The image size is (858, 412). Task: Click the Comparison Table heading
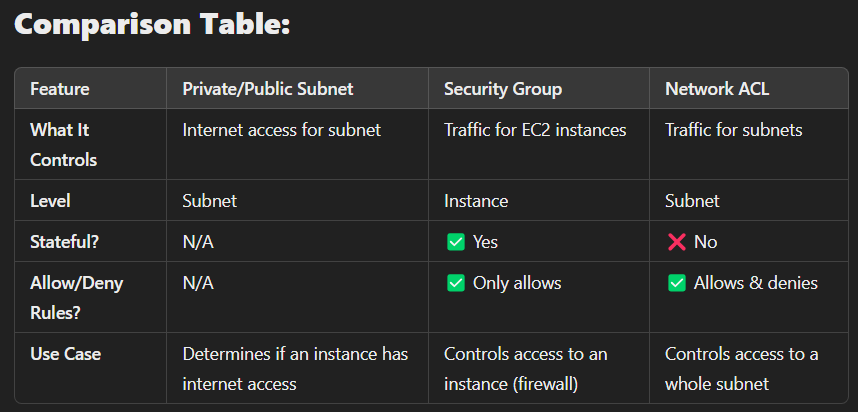[x=152, y=24]
